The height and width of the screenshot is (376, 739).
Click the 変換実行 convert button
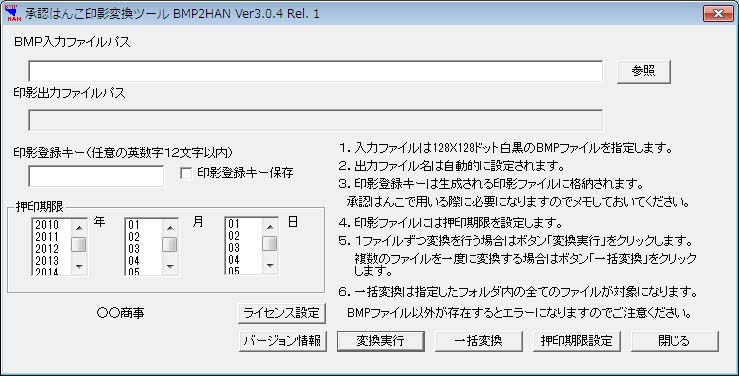point(381,341)
